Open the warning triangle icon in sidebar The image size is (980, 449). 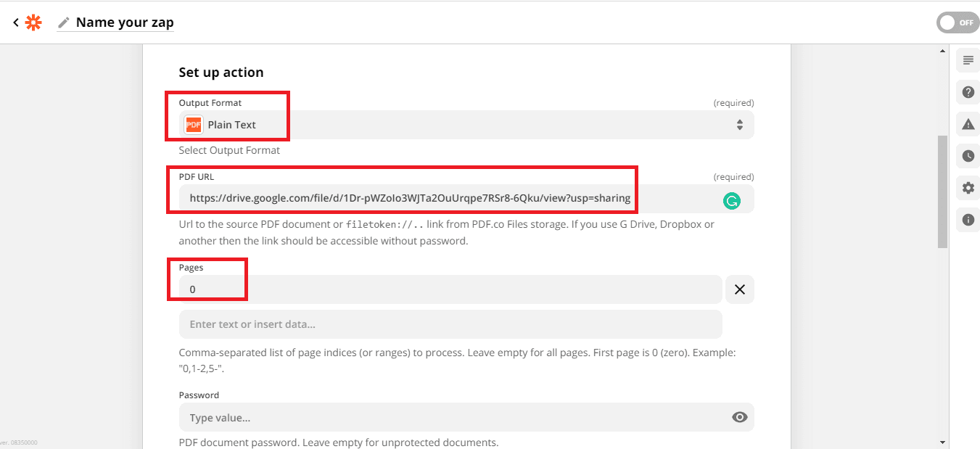[x=968, y=124]
